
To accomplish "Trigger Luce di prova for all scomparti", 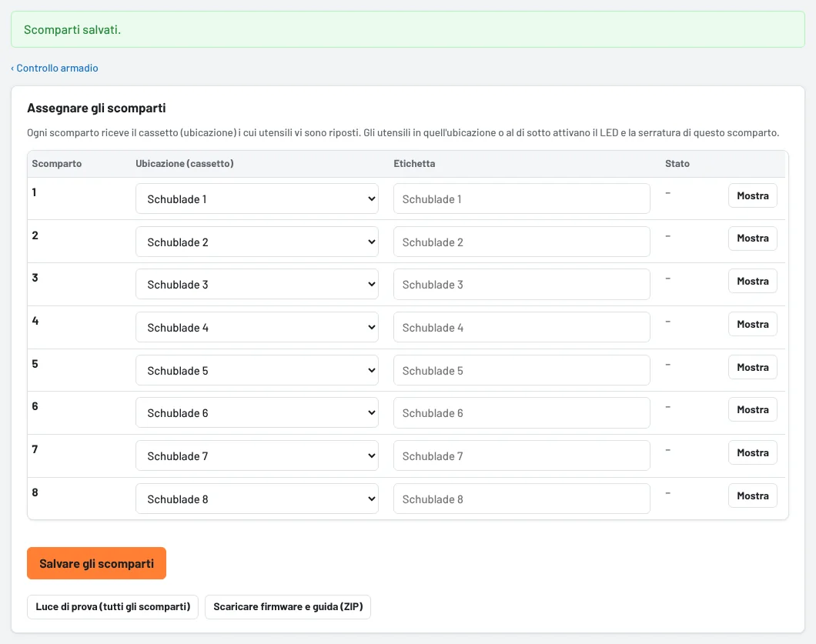I will [x=113, y=607].
